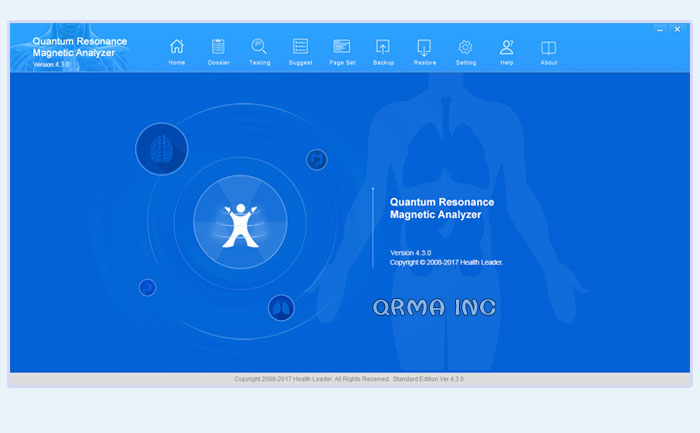Click the header Version 4.3.0 text

coord(51,65)
